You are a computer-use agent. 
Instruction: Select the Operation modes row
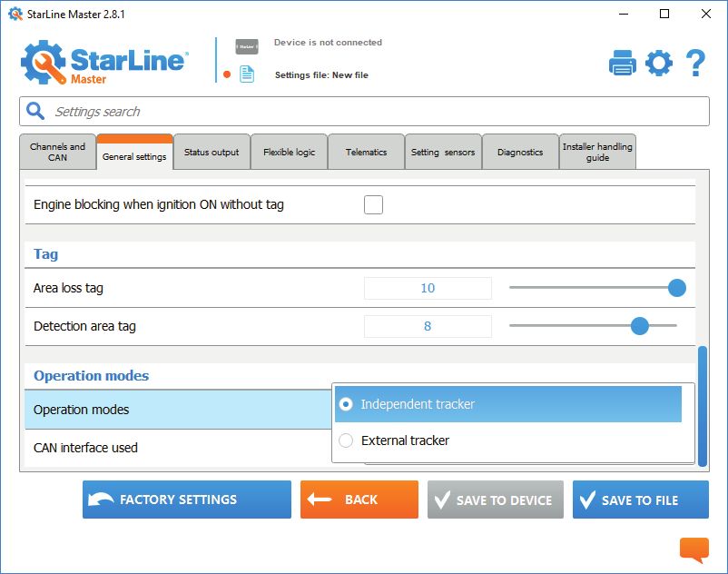click(179, 409)
